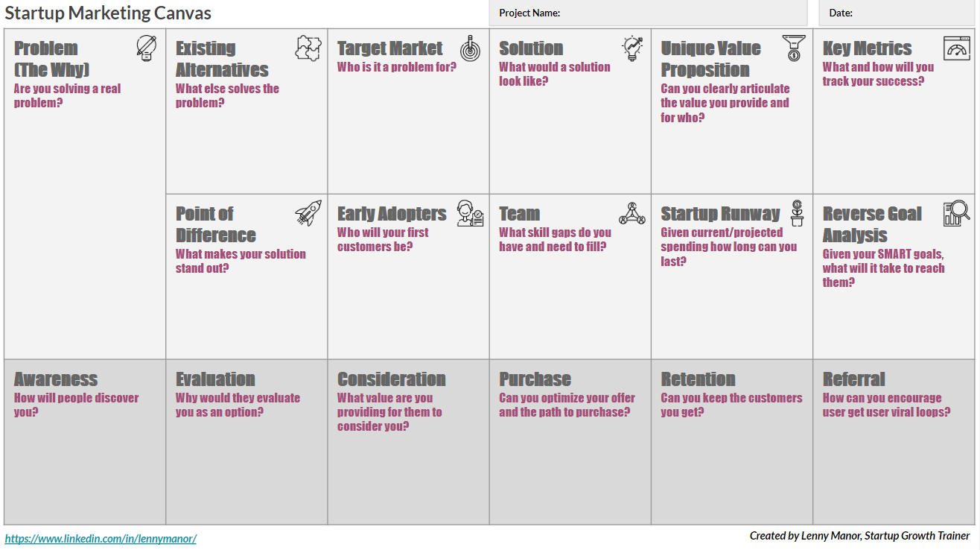Click the funnel icon in Unique Value Proposition
The height and width of the screenshot is (550, 980).
click(794, 48)
